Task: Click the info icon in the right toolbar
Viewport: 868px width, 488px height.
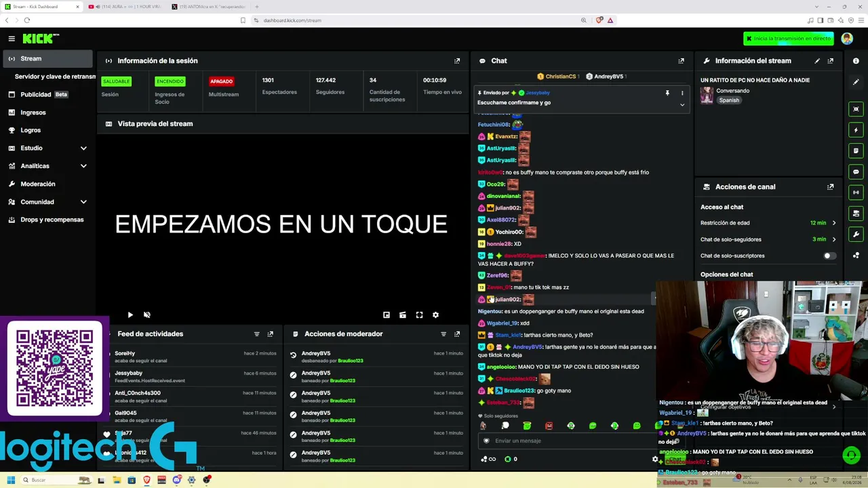Action: (x=856, y=61)
